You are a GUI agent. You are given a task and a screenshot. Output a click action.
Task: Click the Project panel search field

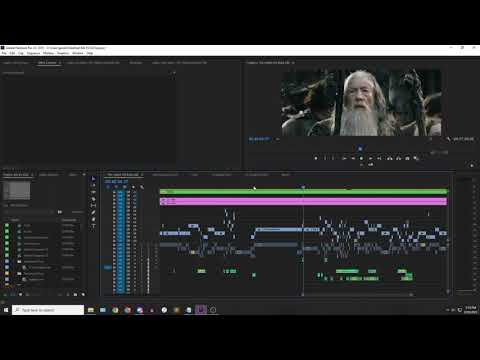29,212
